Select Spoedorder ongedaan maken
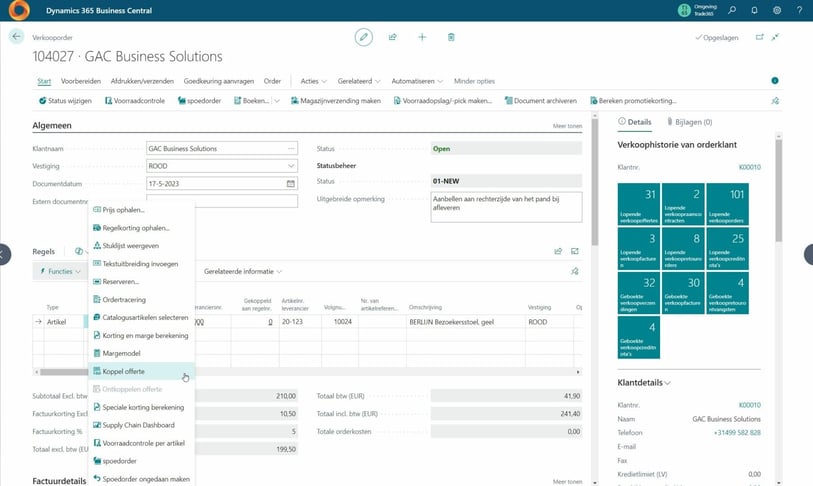This screenshot has height=486, width=813. pos(142,479)
